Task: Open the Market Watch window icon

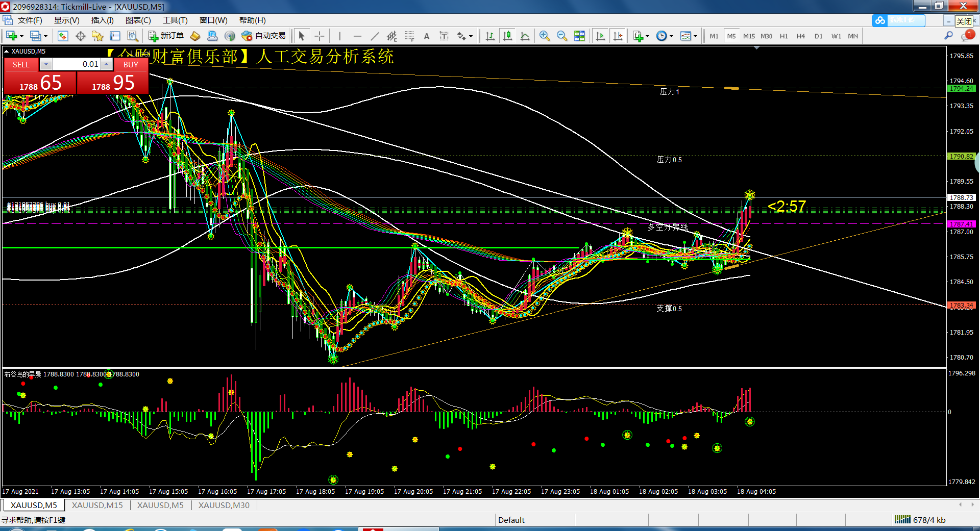Action: (63, 36)
